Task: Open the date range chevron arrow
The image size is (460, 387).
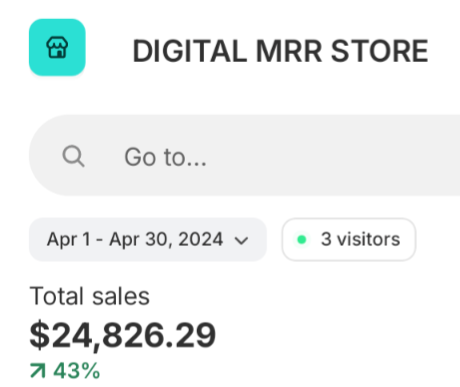Action: (x=241, y=240)
